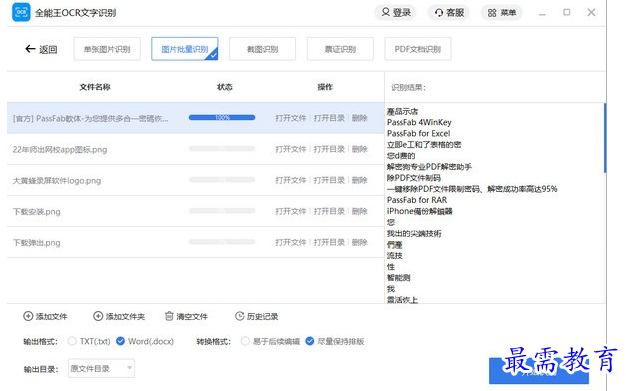
Task: Delete the PassFab file row
Action: (x=359, y=118)
